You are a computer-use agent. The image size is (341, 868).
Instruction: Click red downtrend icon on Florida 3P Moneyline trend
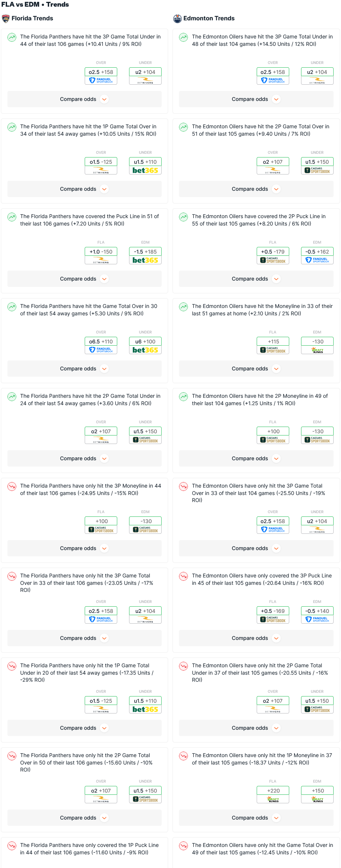[12, 486]
